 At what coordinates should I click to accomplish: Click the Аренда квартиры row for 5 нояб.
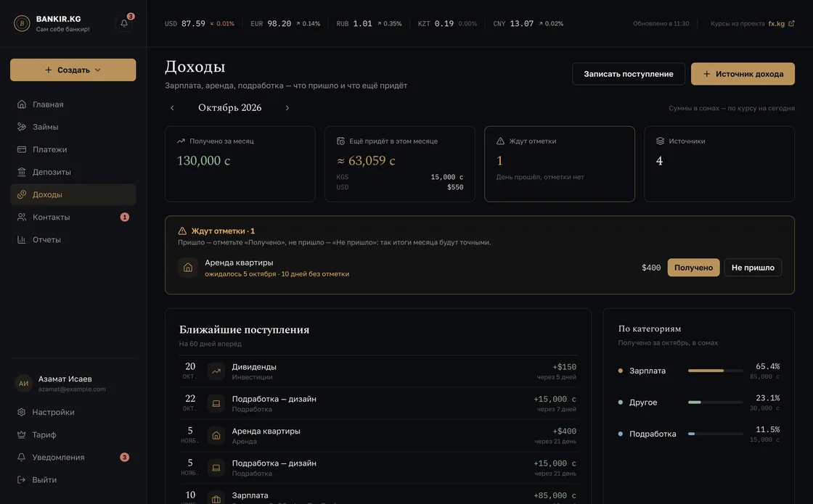(378, 436)
